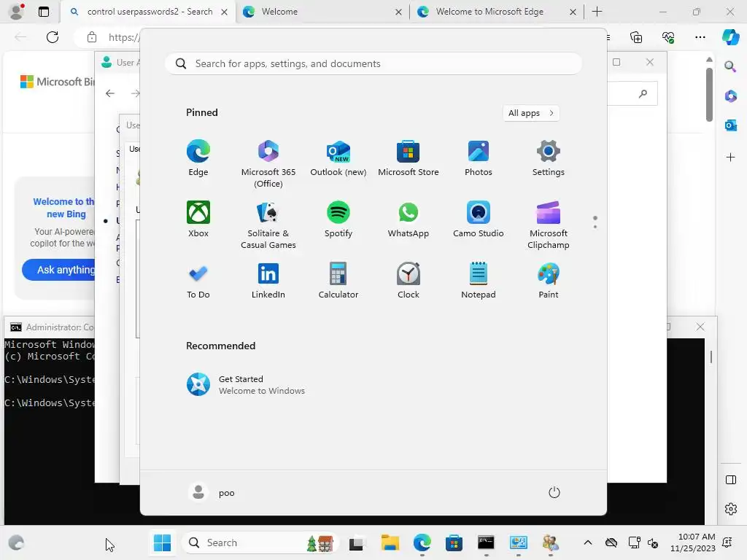Close Administrator Command Prompt window
747x560 pixels.
tap(700, 327)
